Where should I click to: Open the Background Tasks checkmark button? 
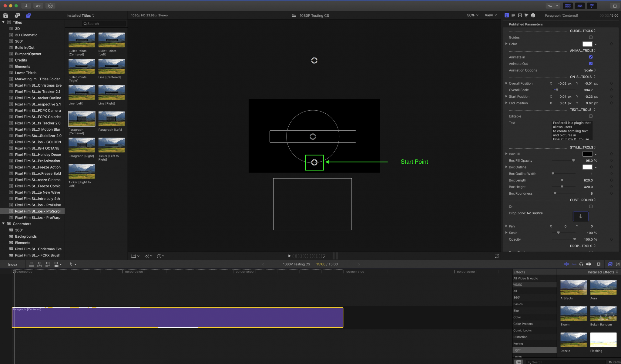(50, 6)
